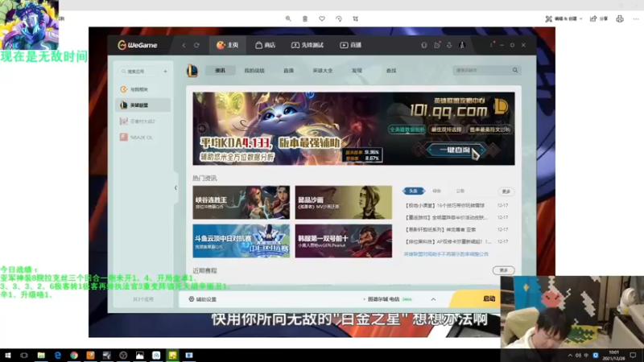Click the League of Legends logo icon
This screenshot has width=644, height=362.
pyautogui.click(x=192, y=71)
